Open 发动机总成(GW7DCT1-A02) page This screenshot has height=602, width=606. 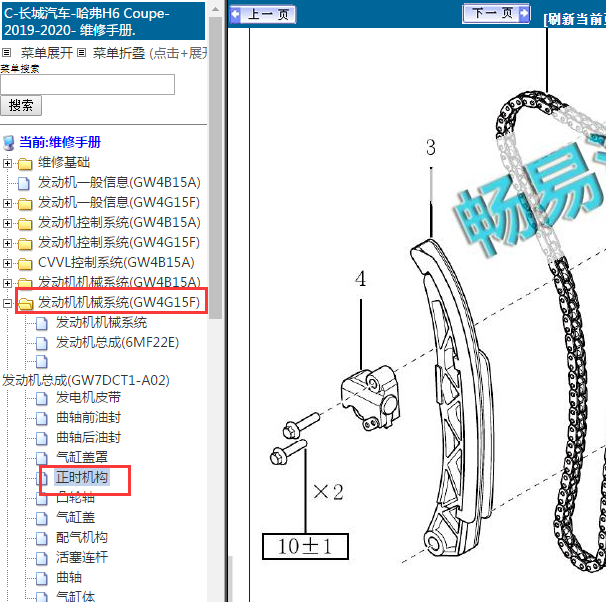pyautogui.click(x=85, y=381)
